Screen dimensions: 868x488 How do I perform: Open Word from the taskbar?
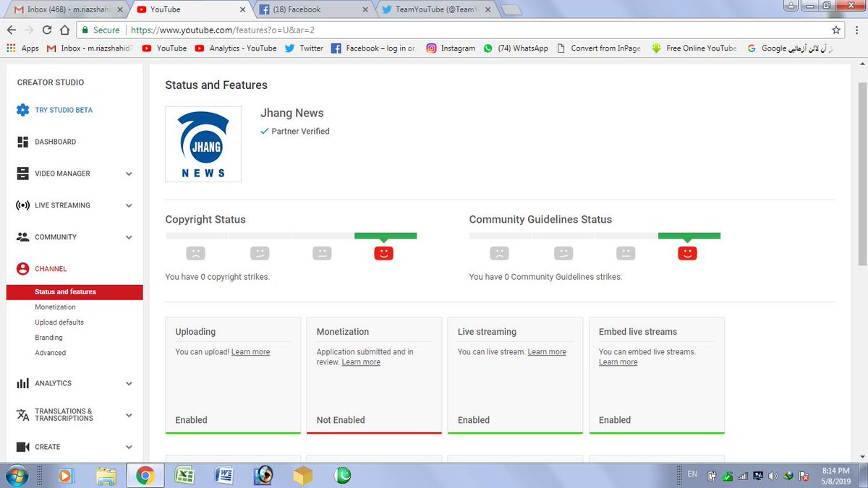[x=224, y=475]
